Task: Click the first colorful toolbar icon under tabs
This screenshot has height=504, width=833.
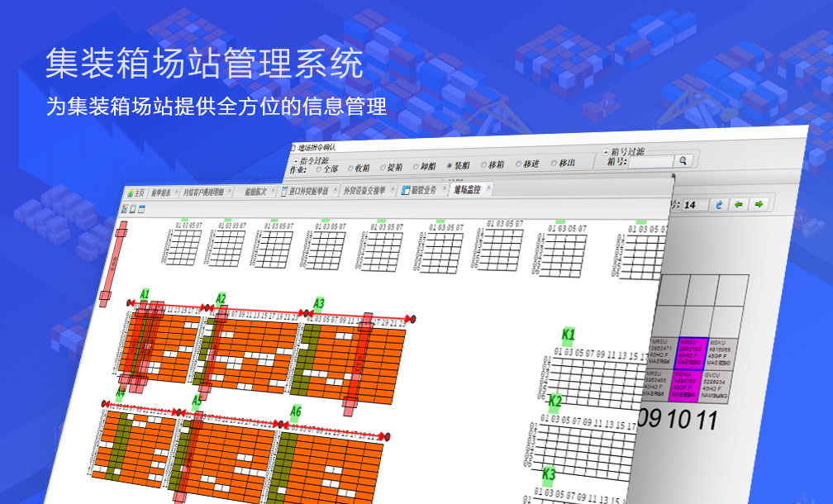Action: [x=124, y=210]
